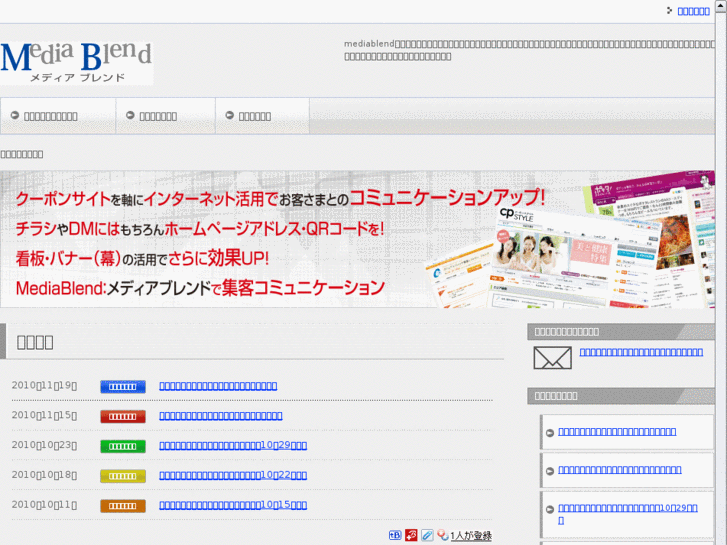Click the arrow icon beside the header link
Viewport: 727px width, 545px height.
[x=670, y=10]
